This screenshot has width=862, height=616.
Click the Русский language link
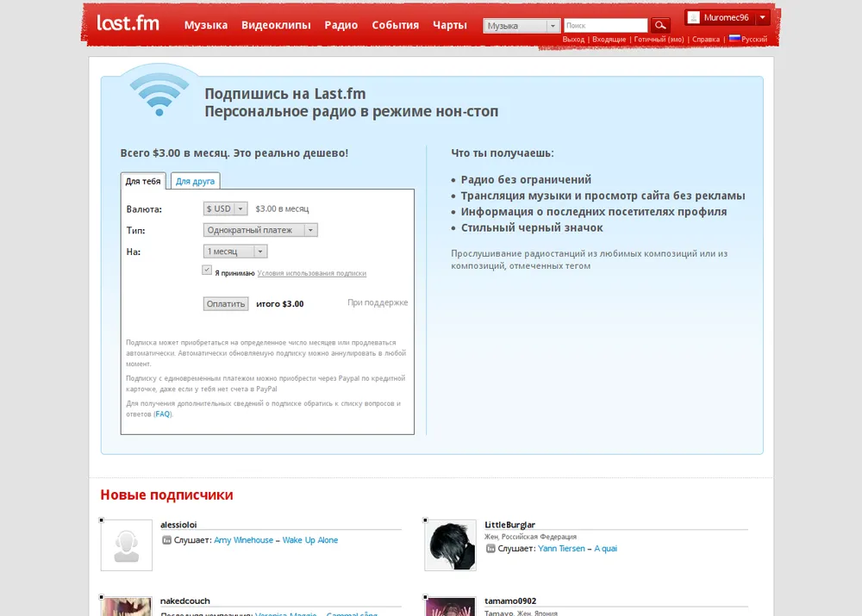[754, 40]
